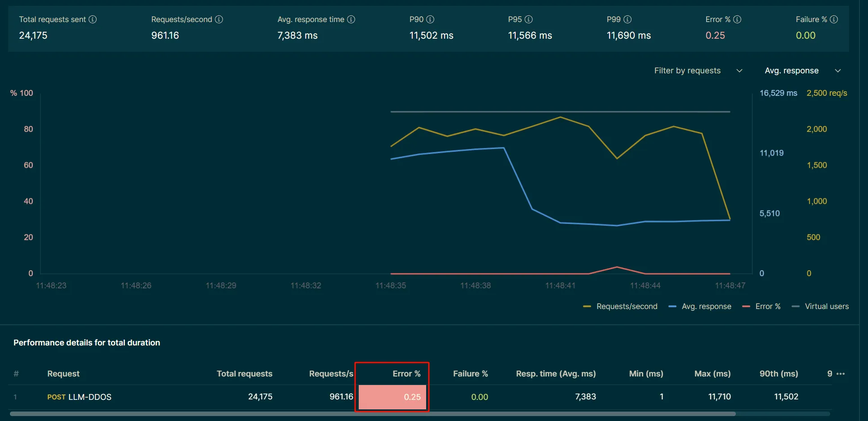Sort table by Total requests column
The height and width of the screenshot is (421, 868).
click(245, 374)
